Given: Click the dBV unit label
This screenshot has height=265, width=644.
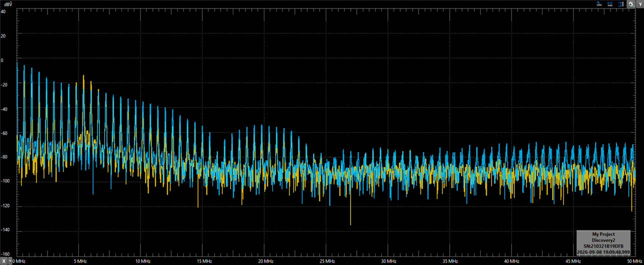Looking at the screenshot, I should (7, 3).
